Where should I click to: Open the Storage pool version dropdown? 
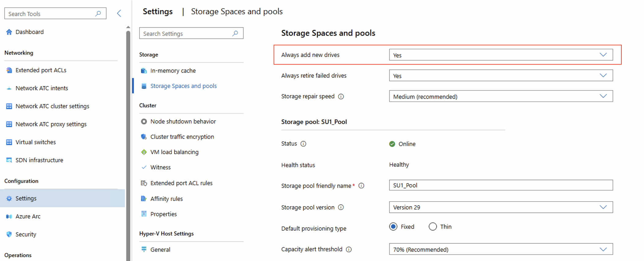(x=501, y=207)
